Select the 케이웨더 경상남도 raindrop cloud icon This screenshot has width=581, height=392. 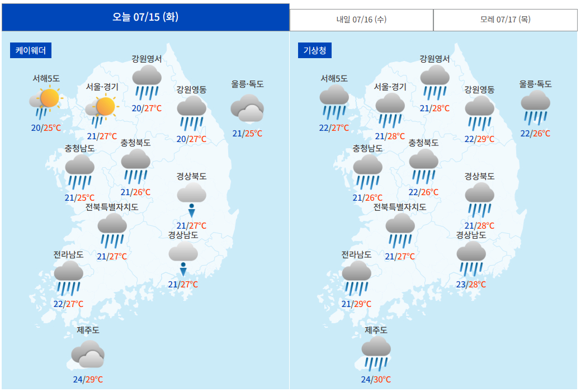point(183,259)
